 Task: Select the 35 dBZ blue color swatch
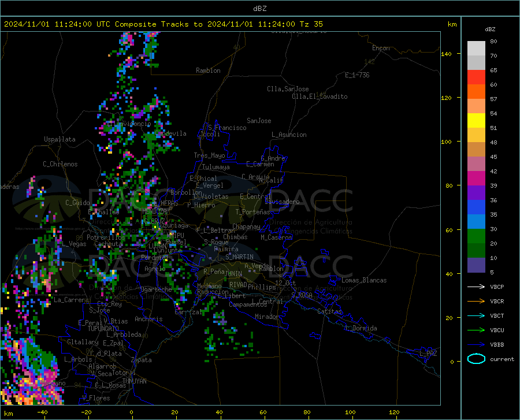point(476,207)
